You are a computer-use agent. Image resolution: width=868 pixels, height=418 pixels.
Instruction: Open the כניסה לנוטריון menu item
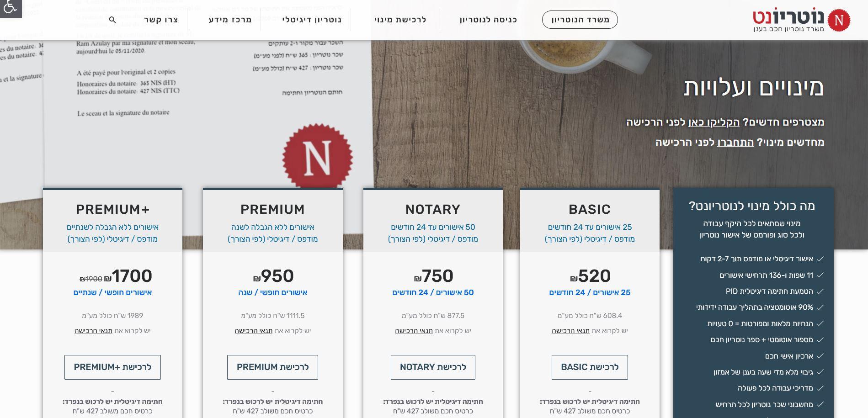coord(488,20)
